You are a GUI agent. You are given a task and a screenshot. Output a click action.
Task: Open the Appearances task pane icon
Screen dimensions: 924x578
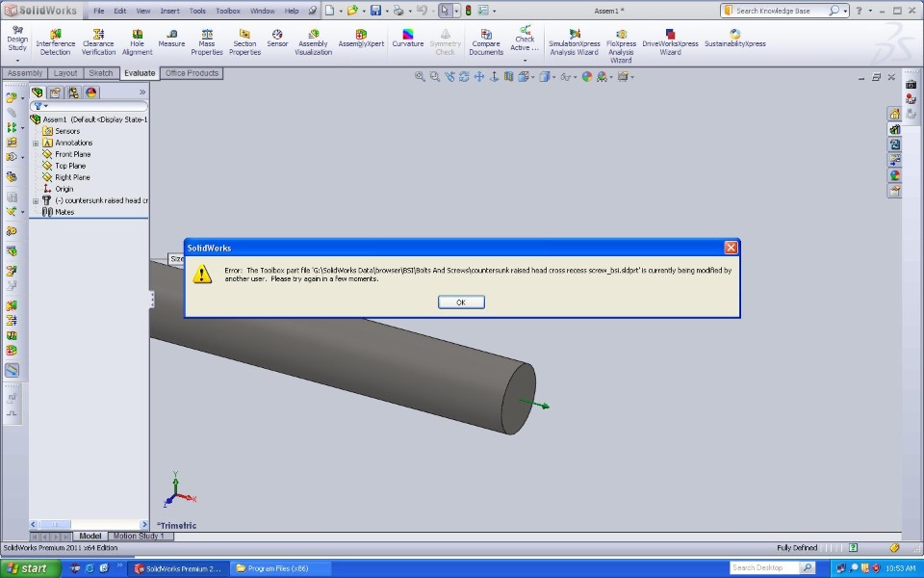(x=894, y=175)
